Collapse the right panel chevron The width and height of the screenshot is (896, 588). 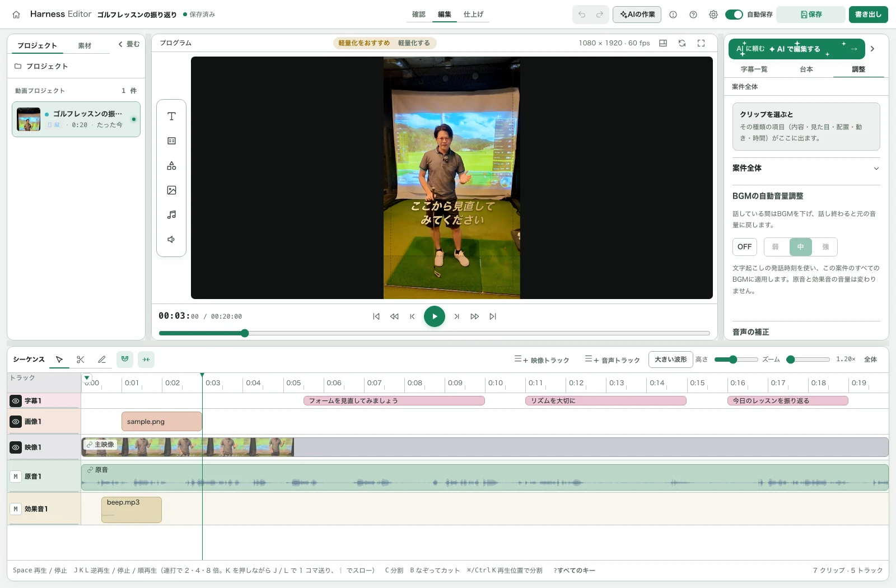[872, 49]
